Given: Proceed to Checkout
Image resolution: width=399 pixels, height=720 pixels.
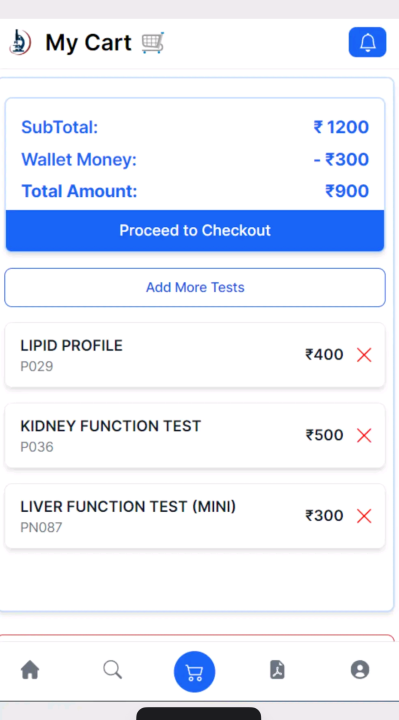Looking at the screenshot, I should (195, 231).
